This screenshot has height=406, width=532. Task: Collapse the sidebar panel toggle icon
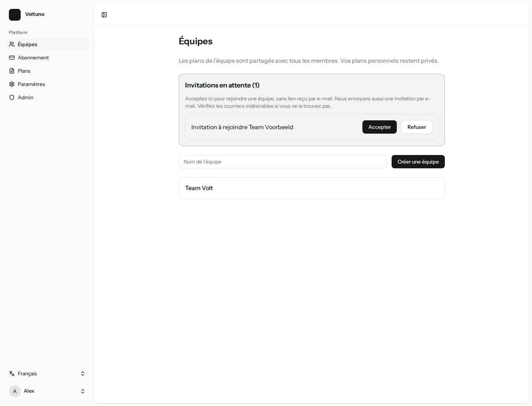tap(104, 15)
